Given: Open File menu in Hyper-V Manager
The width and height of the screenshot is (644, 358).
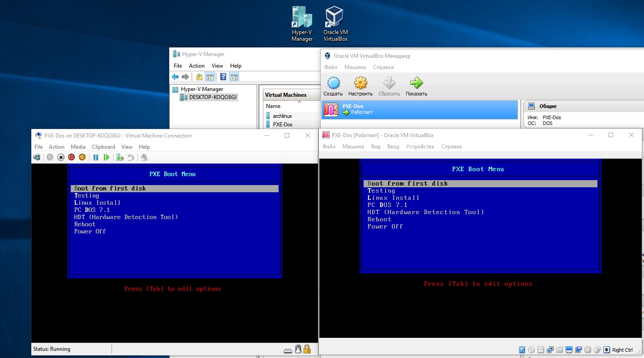Looking at the screenshot, I should pos(178,65).
